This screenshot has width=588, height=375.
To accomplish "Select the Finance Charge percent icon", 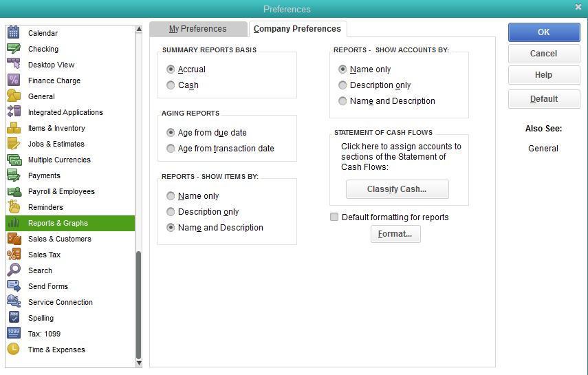I will coord(14,81).
